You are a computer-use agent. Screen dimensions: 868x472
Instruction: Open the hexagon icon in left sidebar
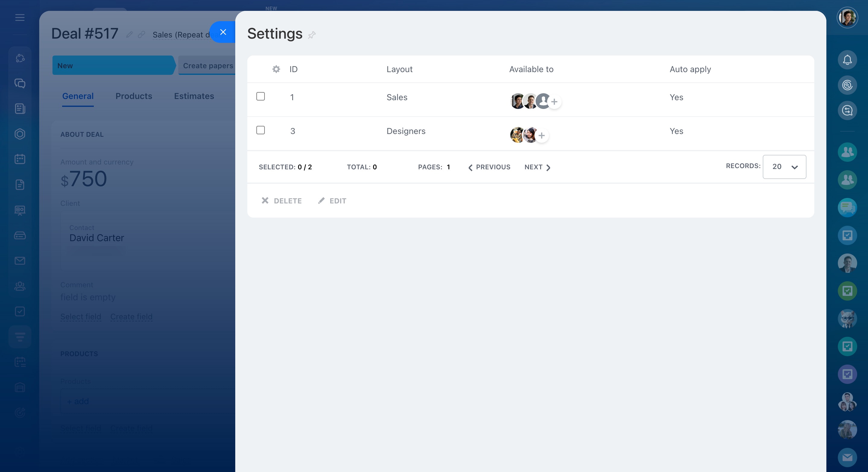(x=20, y=134)
